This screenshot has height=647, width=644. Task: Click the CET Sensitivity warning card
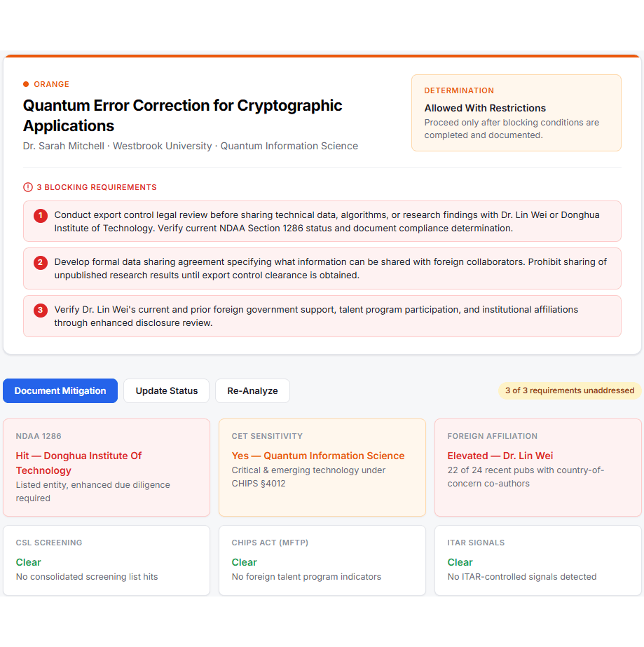(x=322, y=467)
